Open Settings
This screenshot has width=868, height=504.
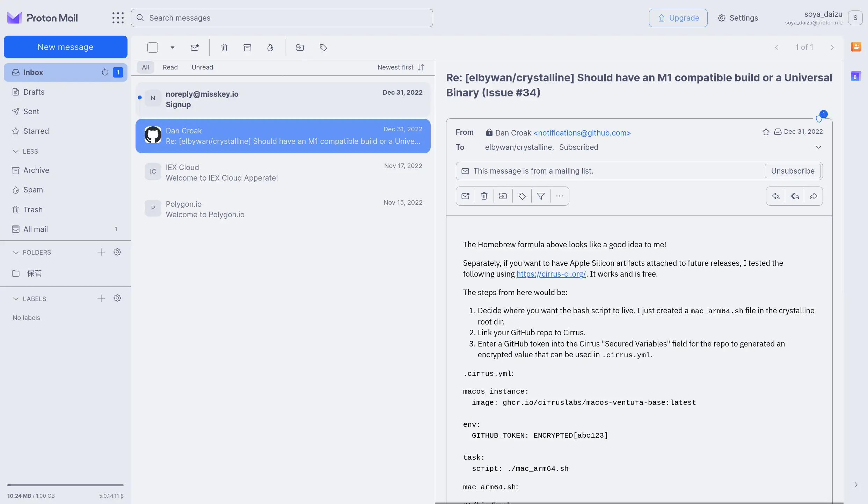[x=738, y=18]
